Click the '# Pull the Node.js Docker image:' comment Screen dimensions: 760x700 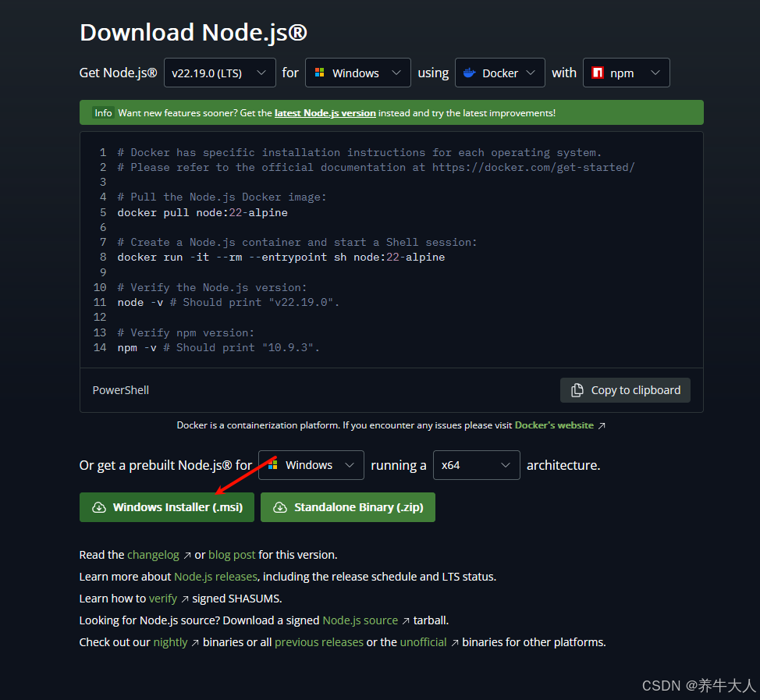click(222, 197)
